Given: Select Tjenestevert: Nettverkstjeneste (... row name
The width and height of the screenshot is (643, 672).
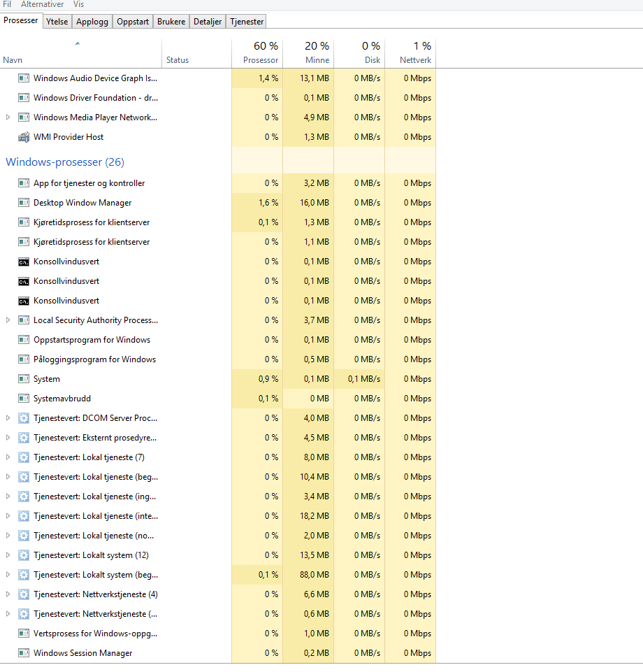Looking at the screenshot, I should 95,614.
